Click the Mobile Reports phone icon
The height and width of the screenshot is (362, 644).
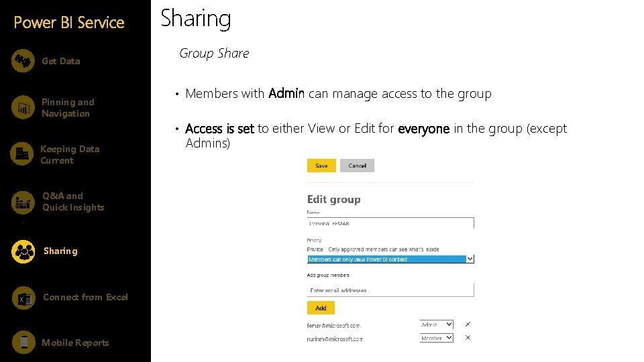pos(23,342)
